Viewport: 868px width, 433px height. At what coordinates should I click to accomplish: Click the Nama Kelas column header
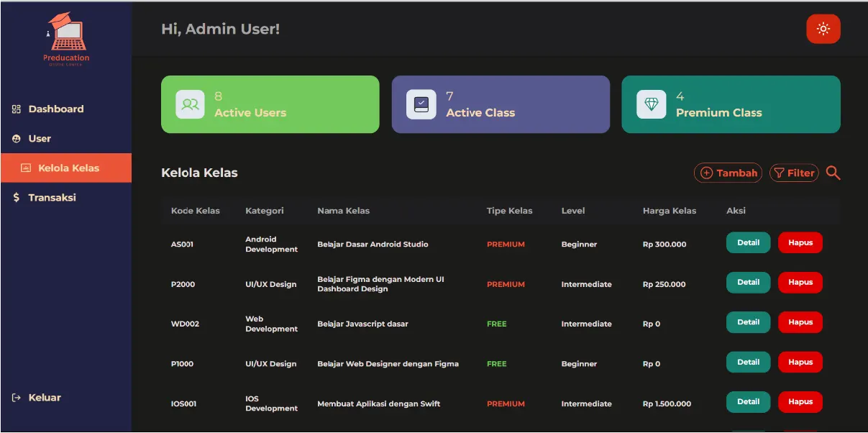pos(344,211)
